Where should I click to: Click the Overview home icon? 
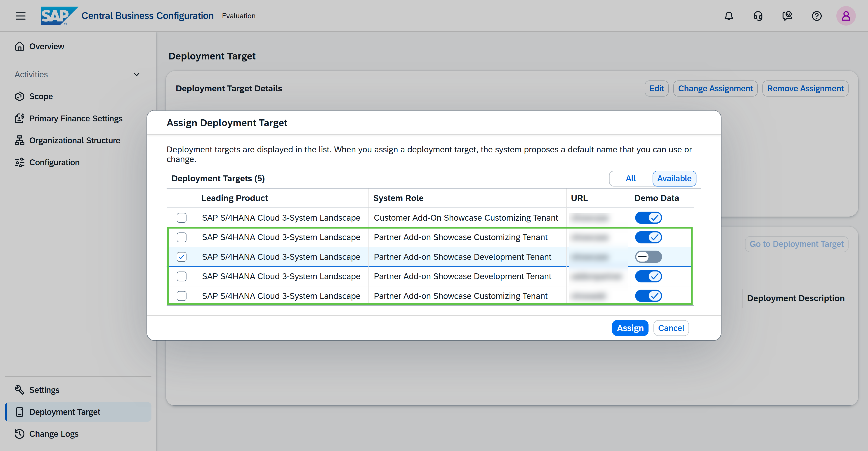19,46
